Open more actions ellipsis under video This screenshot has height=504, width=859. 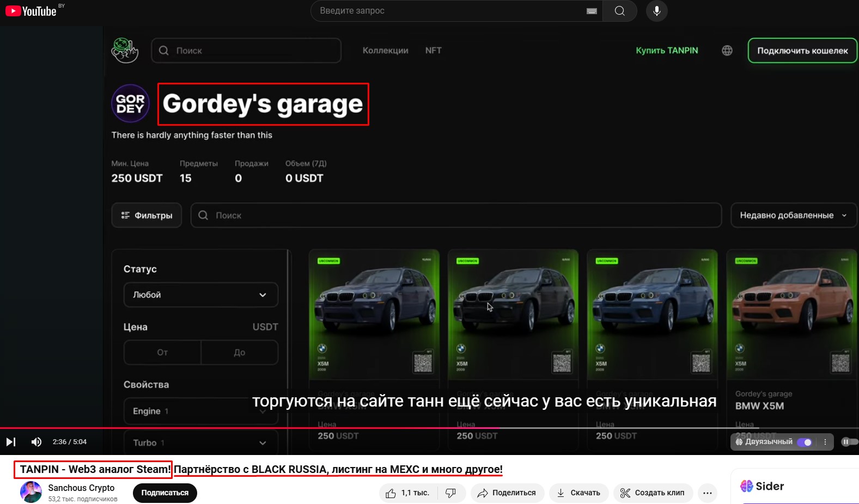[x=708, y=493]
